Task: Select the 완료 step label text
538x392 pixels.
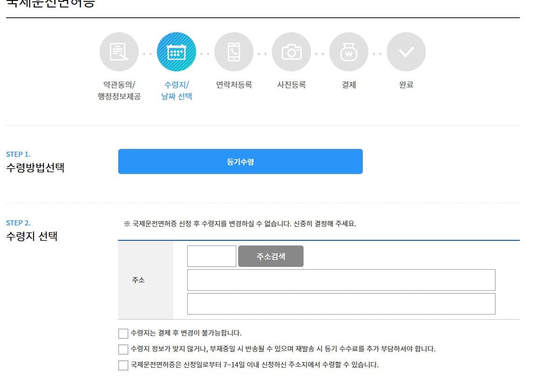Action: coord(406,85)
